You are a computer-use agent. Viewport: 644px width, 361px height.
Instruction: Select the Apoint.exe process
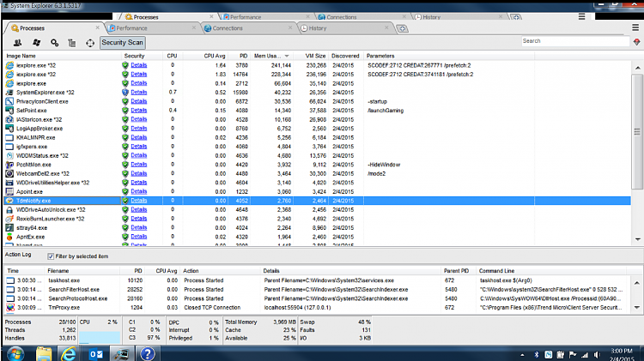[317, 191]
